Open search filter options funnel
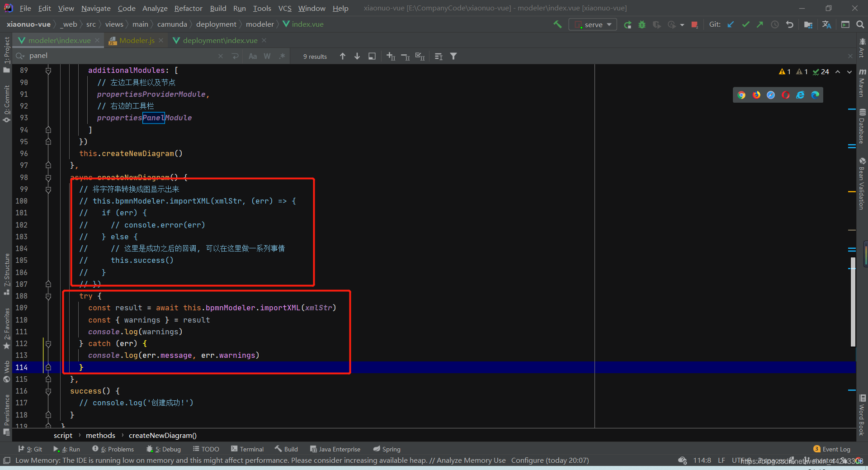The image size is (868, 470). [453, 56]
